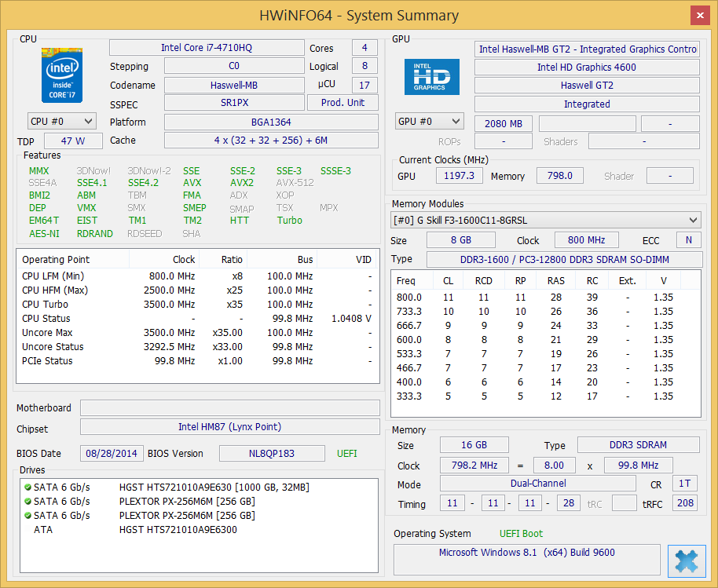Select the Codename value Haswell-MB

pyautogui.click(x=234, y=85)
